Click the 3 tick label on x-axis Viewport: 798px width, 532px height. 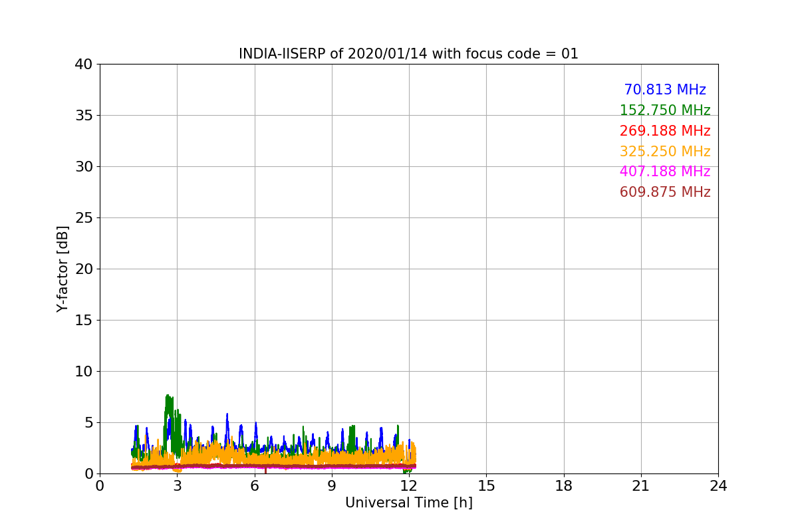[x=177, y=486]
